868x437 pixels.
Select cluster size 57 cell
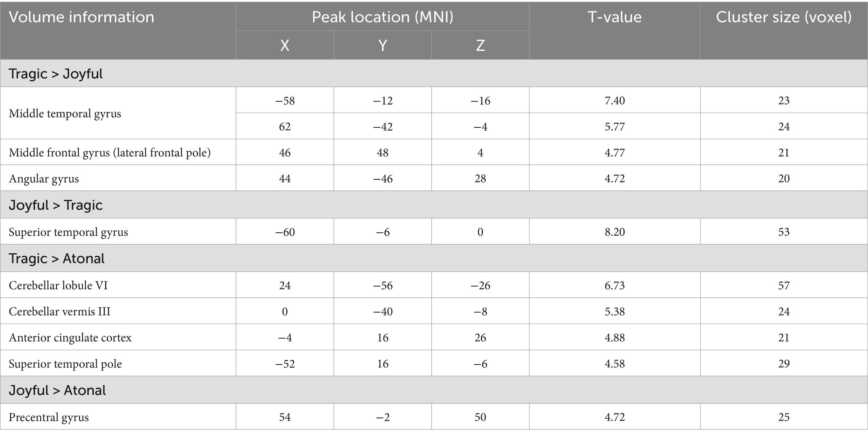(784, 286)
